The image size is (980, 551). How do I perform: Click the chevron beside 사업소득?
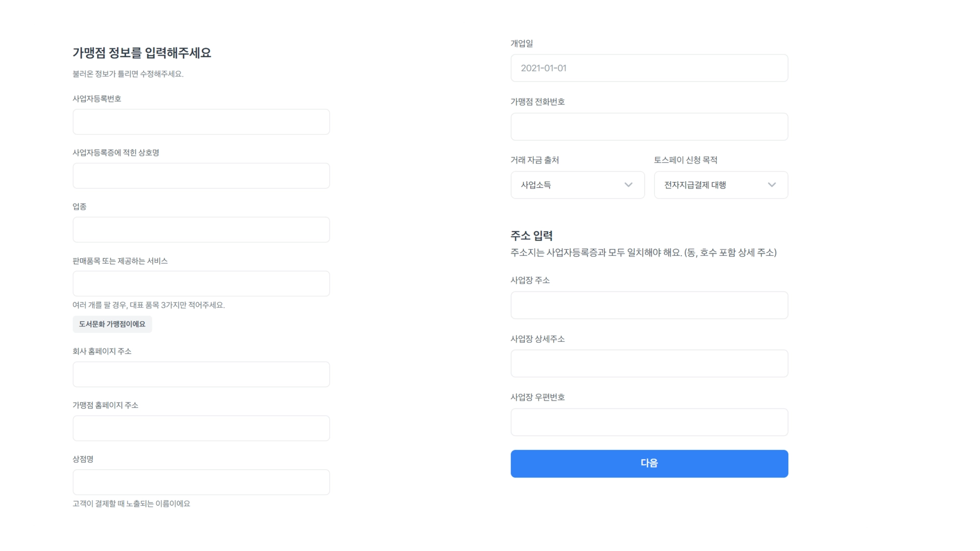[x=628, y=185]
